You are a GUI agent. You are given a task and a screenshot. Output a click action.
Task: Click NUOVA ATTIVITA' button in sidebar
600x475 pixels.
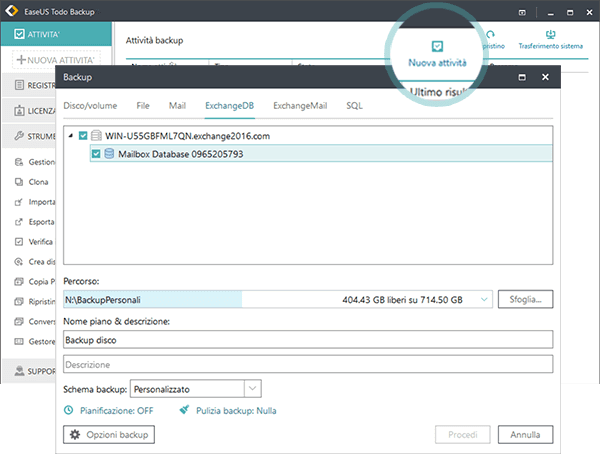(56, 60)
